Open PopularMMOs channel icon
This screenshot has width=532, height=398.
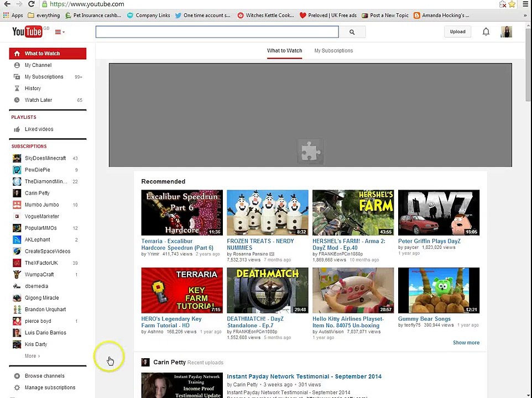17,228
